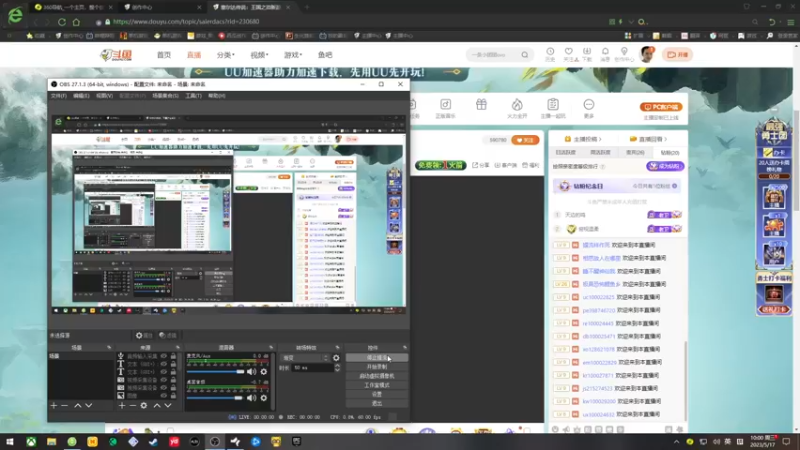The height and width of the screenshot is (450, 800).
Task: Go to browser home page icon
Action: pyautogui.click(x=76, y=22)
